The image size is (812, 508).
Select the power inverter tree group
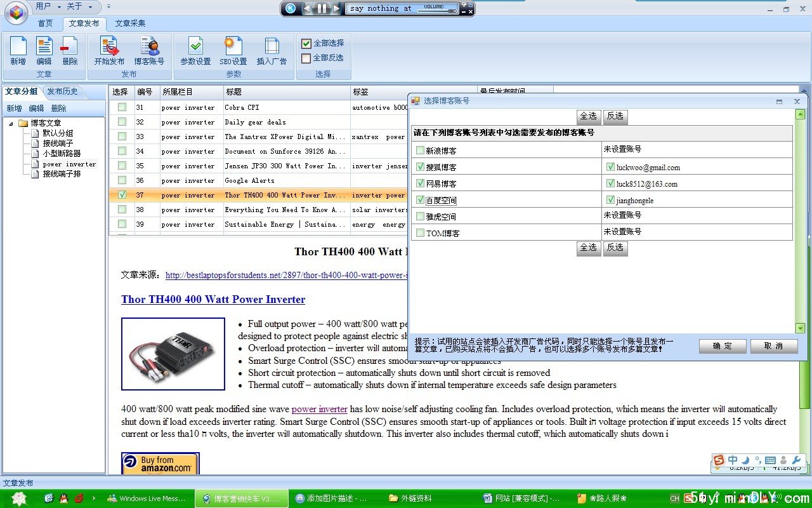pos(69,164)
